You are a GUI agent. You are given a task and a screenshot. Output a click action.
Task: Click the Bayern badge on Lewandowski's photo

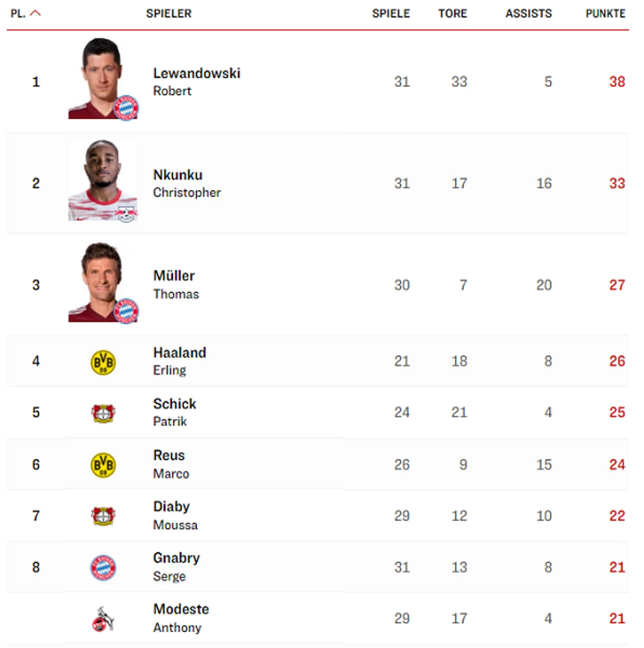126,108
